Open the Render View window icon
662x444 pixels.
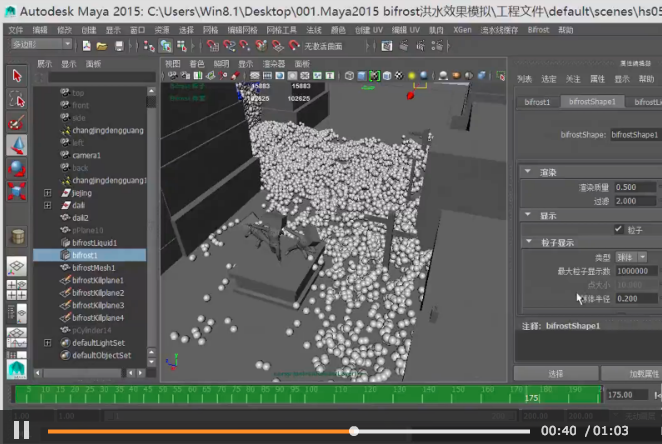pos(387,46)
